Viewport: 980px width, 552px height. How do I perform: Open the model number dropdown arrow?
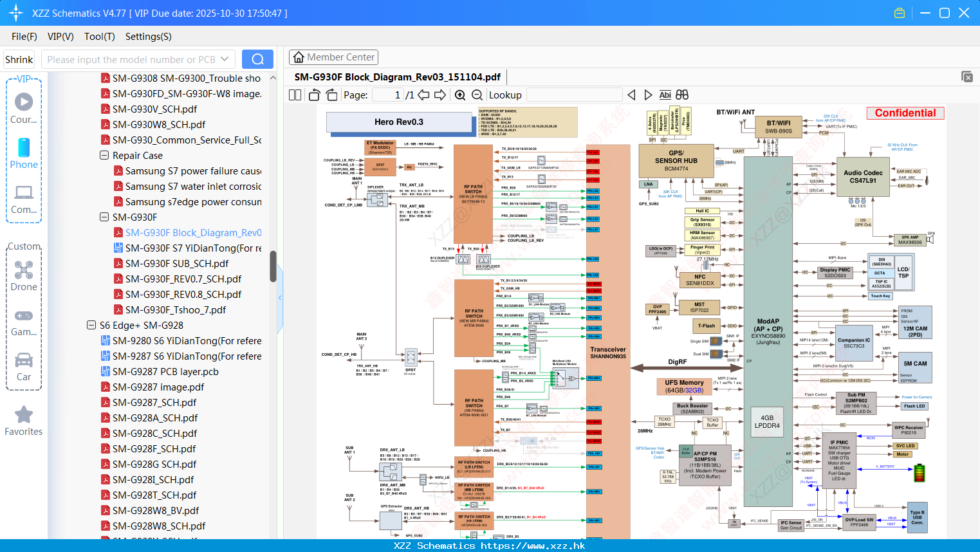tap(225, 59)
